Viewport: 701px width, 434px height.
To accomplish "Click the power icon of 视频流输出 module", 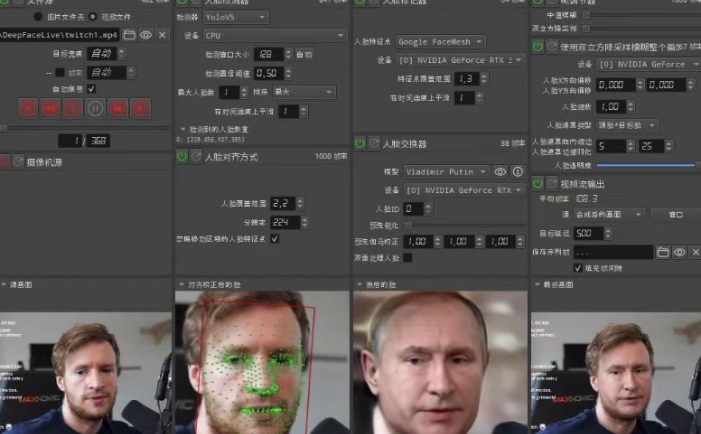I will coord(538,183).
